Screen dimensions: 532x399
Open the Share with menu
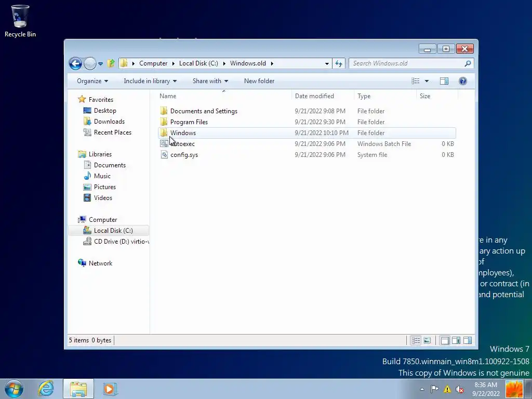click(210, 81)
